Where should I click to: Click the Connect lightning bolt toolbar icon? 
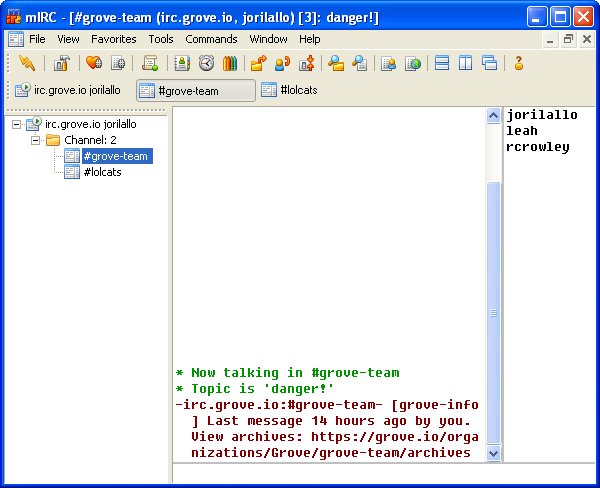26,63
